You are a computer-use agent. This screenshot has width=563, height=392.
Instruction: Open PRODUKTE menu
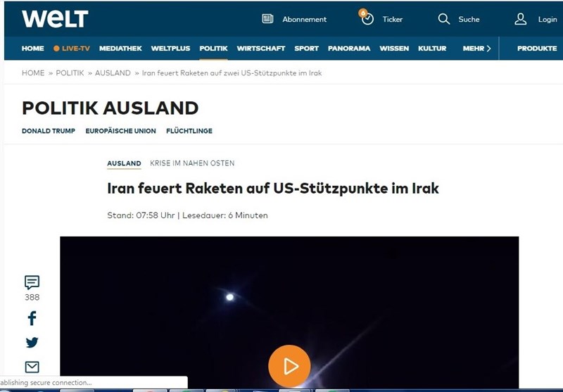(537, 49)
